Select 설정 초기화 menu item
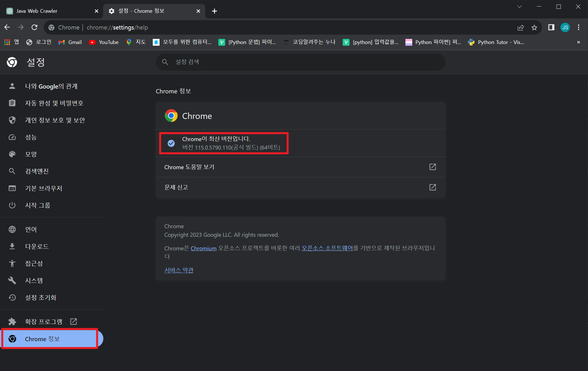 [x=40, y=297]
